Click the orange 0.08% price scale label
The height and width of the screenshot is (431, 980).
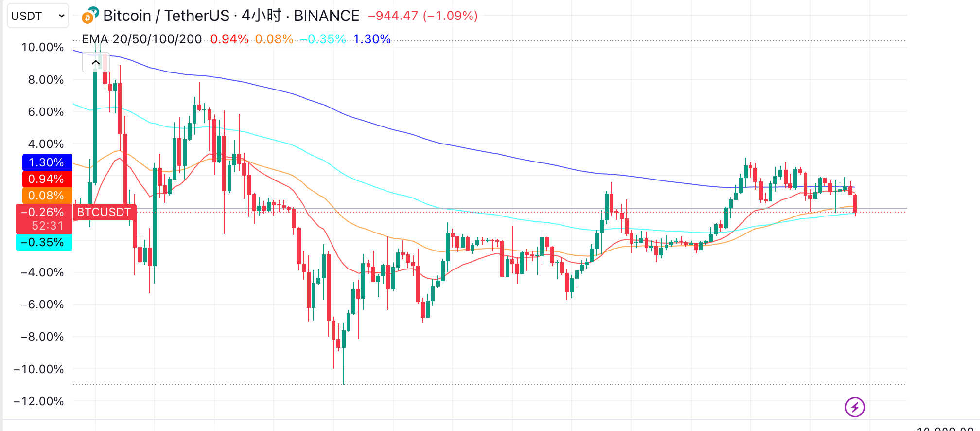[x=47, y=196]
